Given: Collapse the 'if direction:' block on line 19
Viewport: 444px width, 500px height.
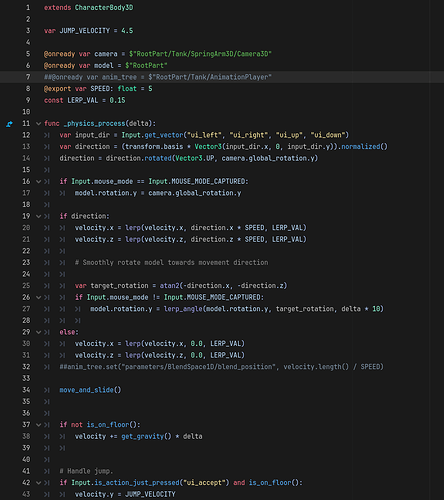Looking at the screenshot, I should 38,216.
